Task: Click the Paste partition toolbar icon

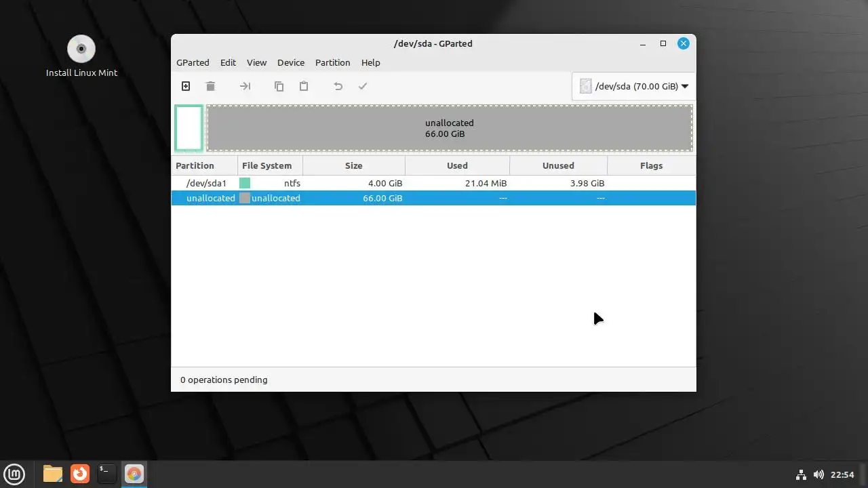Action: (304, 86)
